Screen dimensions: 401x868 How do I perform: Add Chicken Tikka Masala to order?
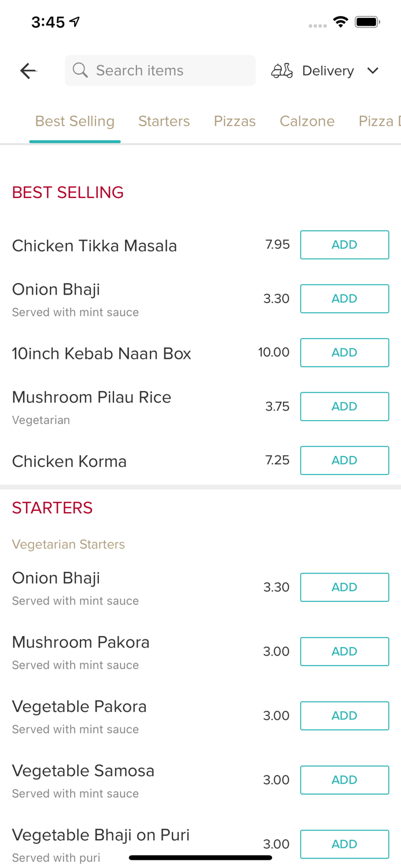pos(344,245)
